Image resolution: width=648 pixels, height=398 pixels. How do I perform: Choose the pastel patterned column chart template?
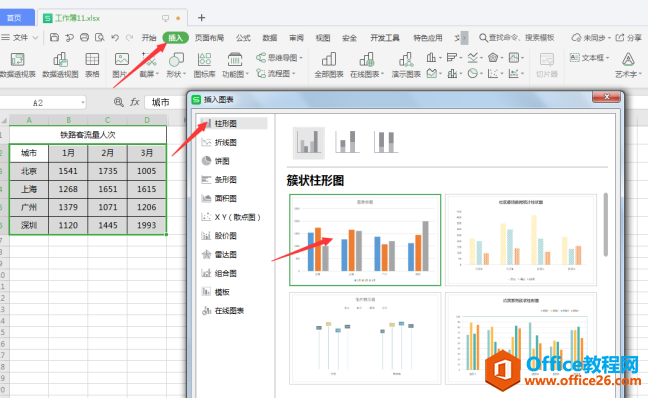(x=521, y=240)
